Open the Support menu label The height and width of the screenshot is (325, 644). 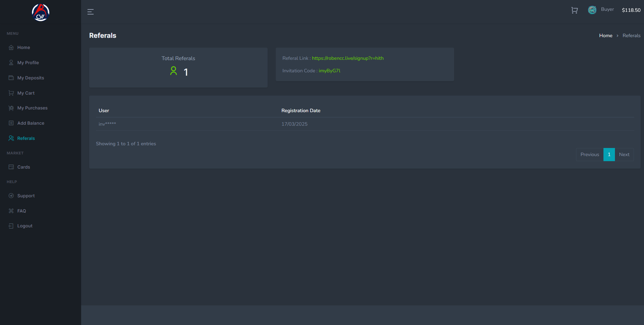pos(26,196)
